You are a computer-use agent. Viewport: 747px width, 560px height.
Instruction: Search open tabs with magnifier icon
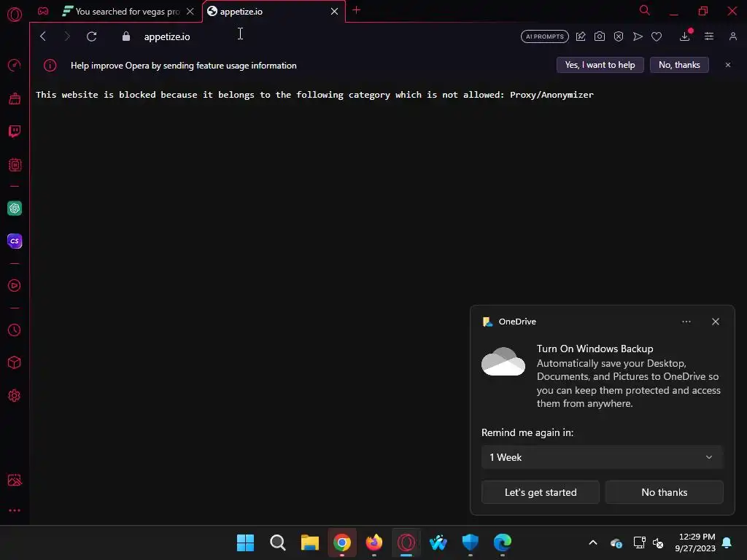(644, 10)
